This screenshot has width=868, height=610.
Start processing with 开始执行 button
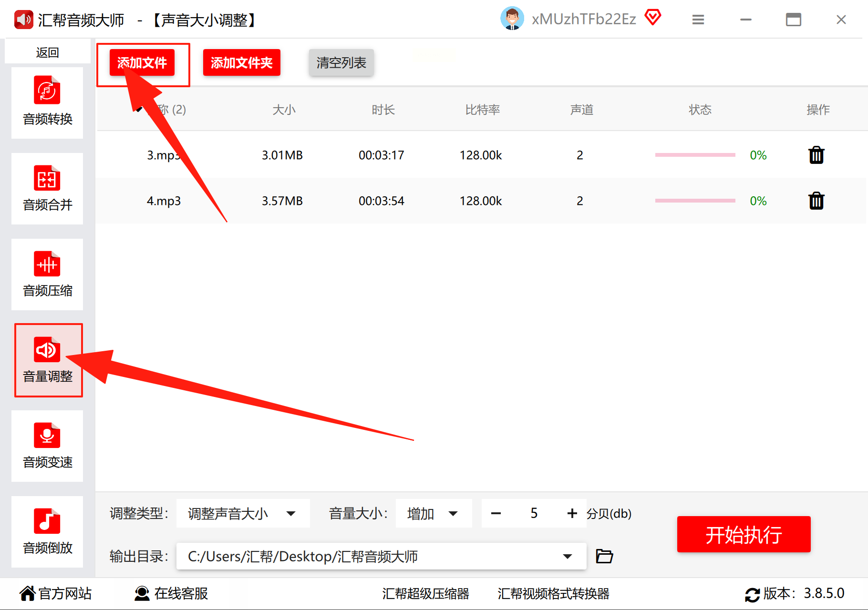tap(744, 534)
